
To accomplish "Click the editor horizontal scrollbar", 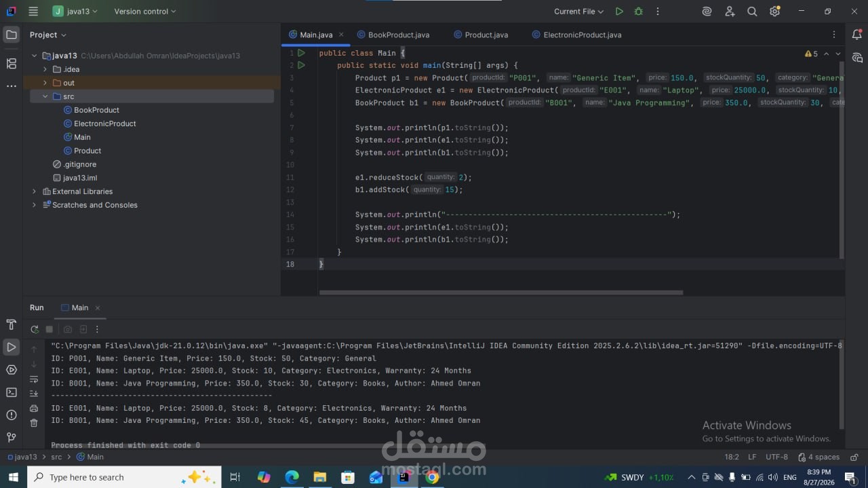I will click(501, 293).
